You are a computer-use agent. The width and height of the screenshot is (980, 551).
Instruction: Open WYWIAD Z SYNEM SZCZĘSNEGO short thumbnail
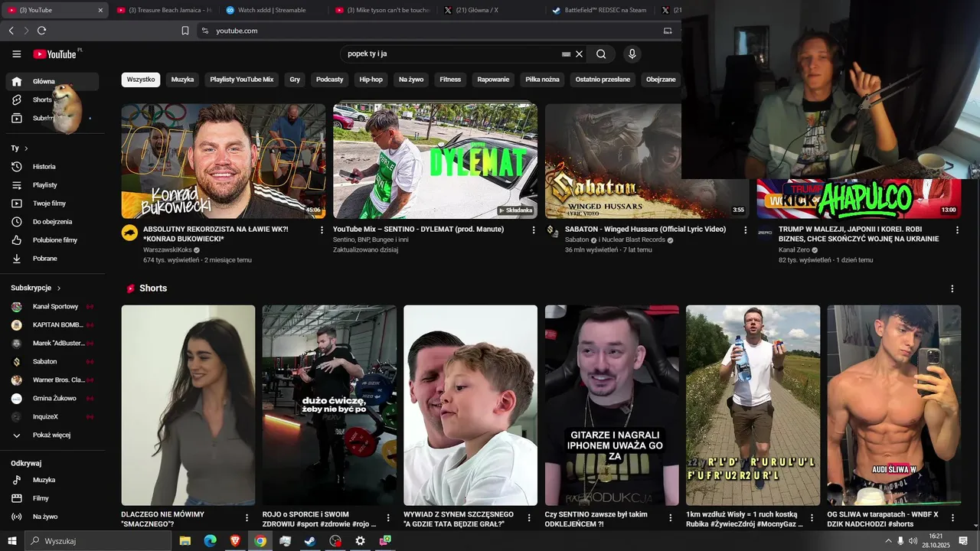(x=470, y=406)
